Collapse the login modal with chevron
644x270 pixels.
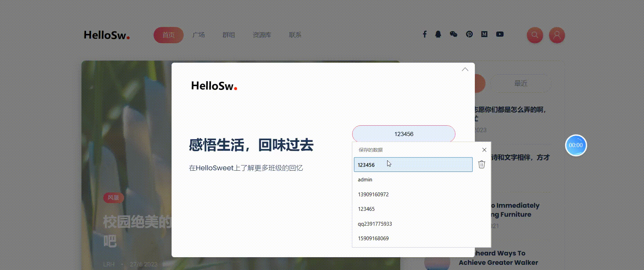[x=465, y=69]
